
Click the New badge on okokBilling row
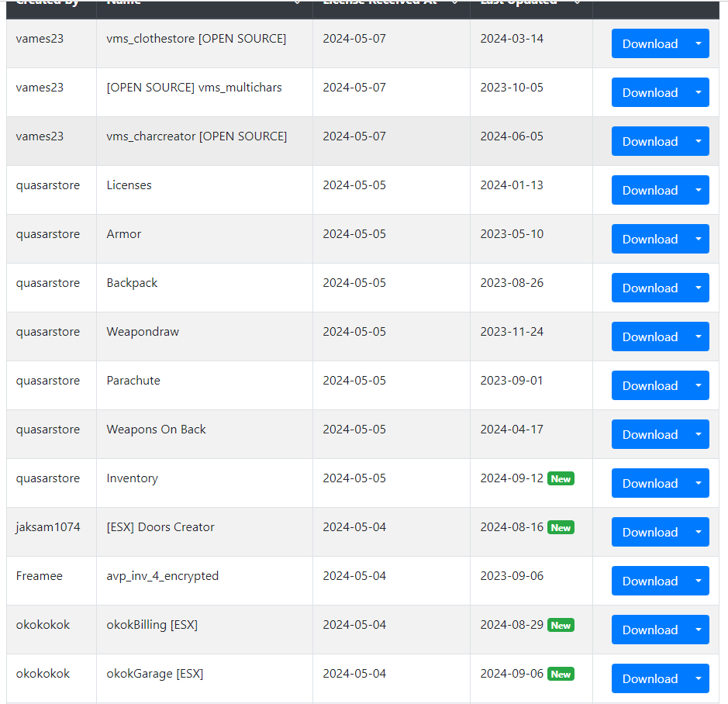click(x=561, y=625)
